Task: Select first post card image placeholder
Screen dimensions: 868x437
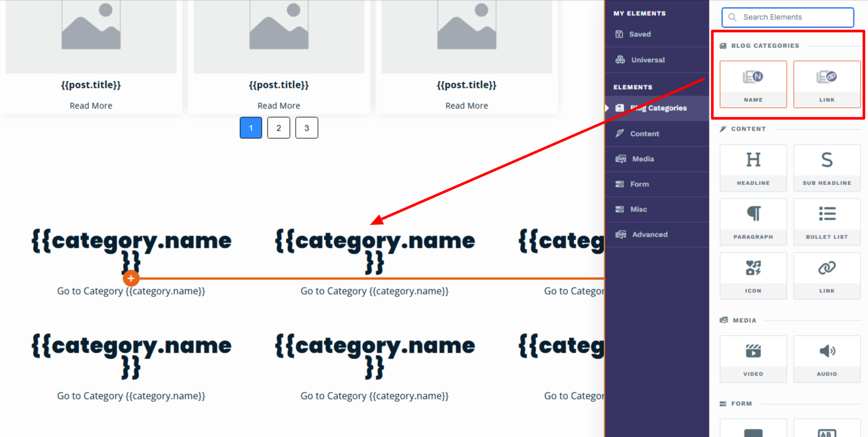Action: pos(91,36)
